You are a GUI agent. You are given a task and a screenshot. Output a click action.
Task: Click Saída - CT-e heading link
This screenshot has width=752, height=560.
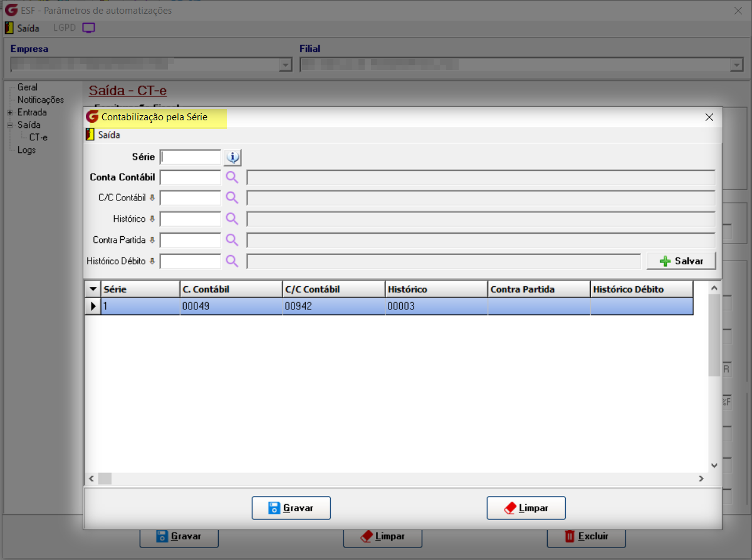pos(128,91)
